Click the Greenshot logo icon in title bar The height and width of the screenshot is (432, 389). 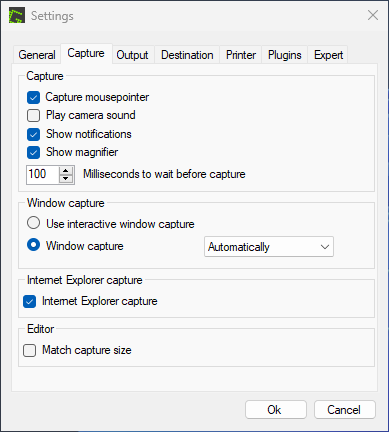click(17, 16)
